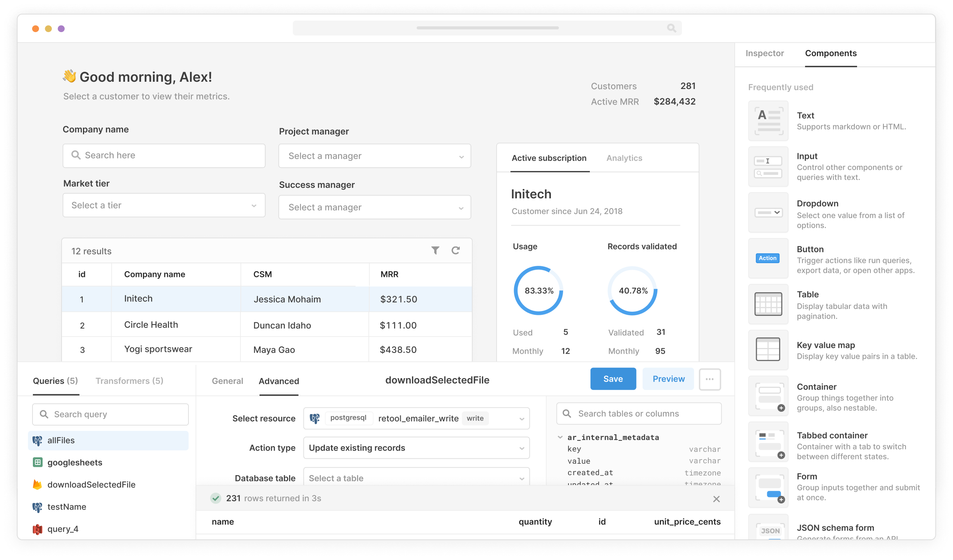This screenshot has width=953, height=560.
Task: Click the Transformers tab
Action: point(131,381)
